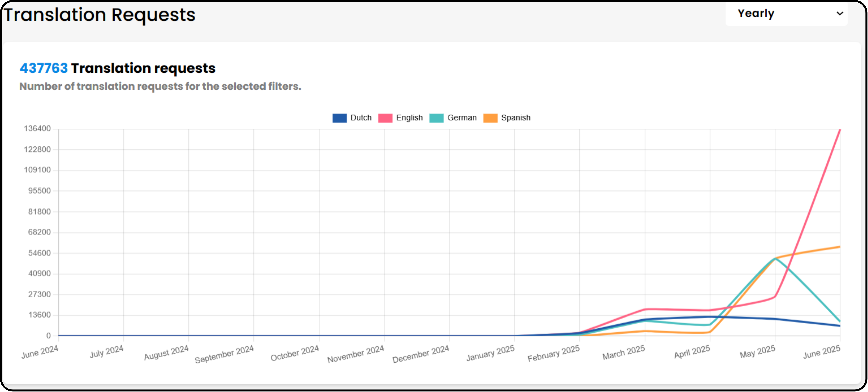Click the 'Translation requests' bold subtitle
The image size is (868, 392).
click(143, 68)
